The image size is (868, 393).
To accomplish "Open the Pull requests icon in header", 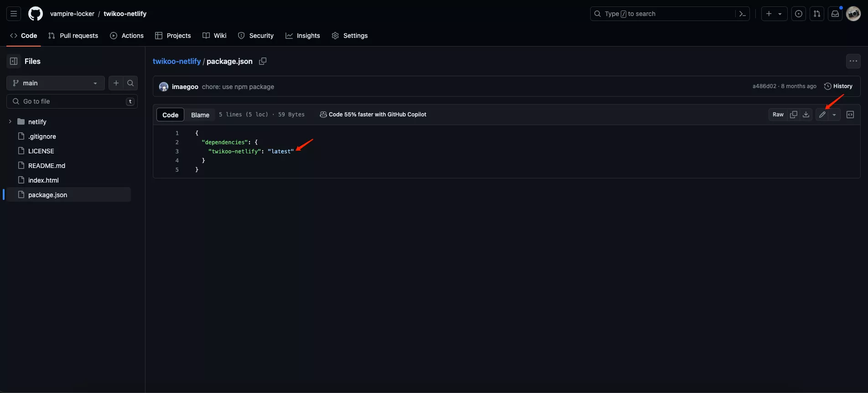I will coord(817,14).
